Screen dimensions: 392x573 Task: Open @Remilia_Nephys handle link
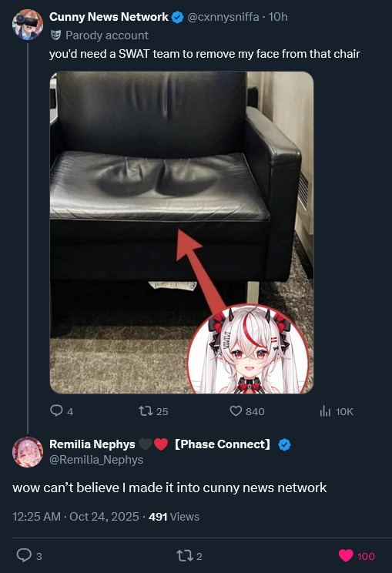click(96, 459)
